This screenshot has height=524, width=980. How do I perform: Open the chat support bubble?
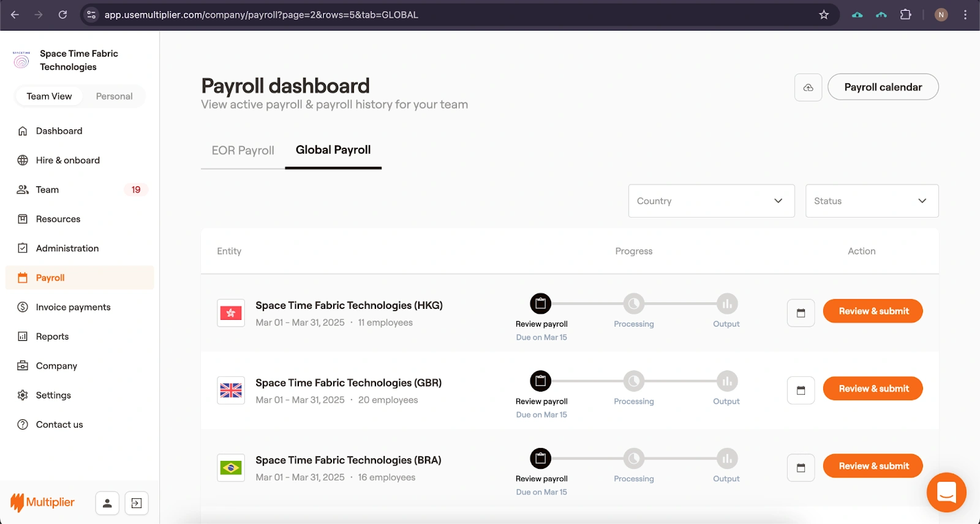(946, 492)
